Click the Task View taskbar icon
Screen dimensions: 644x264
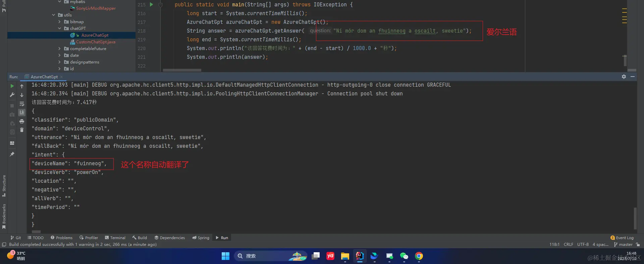pos(316,256)
